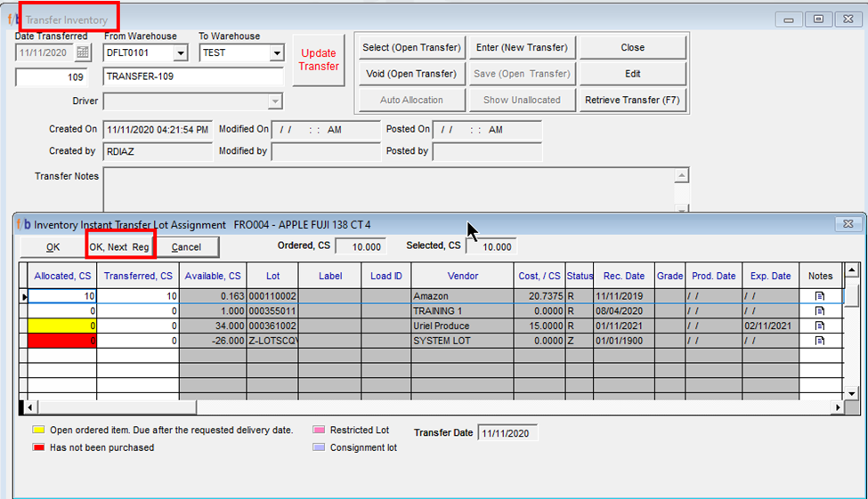Open the Date Transferred calendar picker
The image size is (868, 499).
point(82,53)
